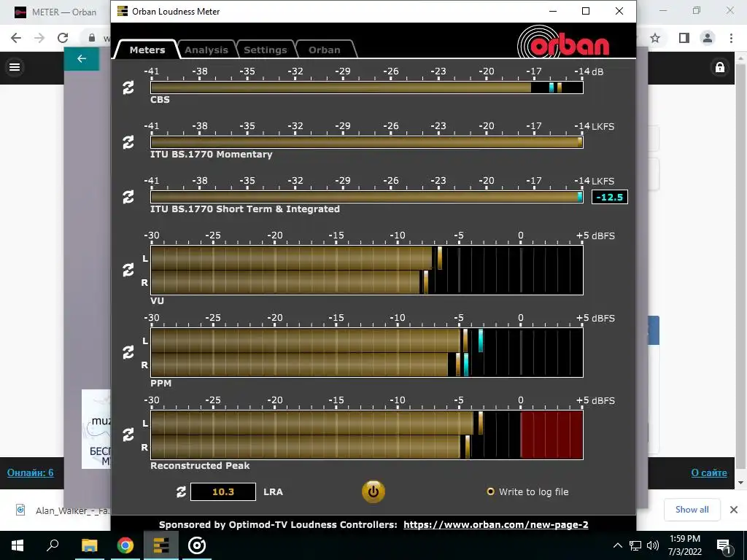Click the teal back arrow on the webpage
The width and height of the screenshot is (747, 560).
pos(82,58)
